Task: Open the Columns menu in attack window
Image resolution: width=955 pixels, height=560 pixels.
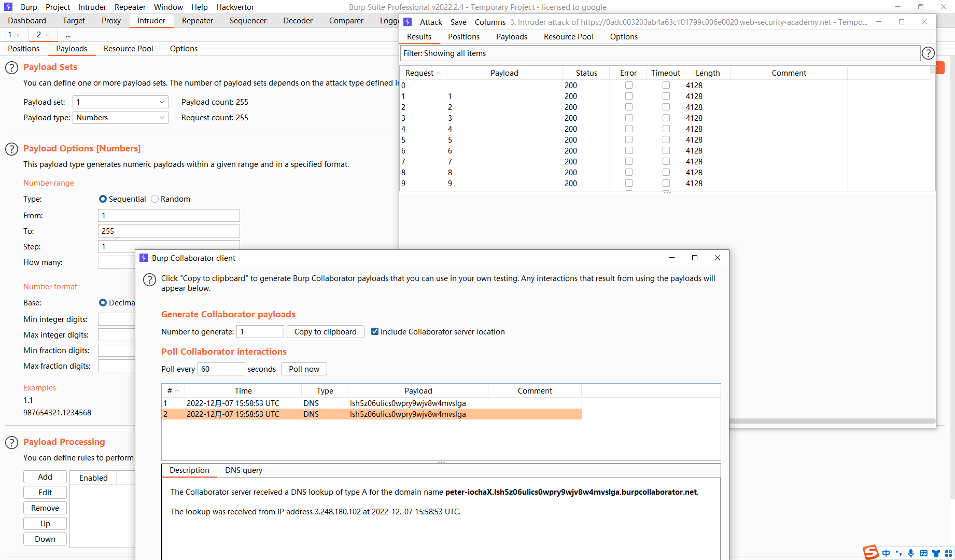Action: coord(490,22)
